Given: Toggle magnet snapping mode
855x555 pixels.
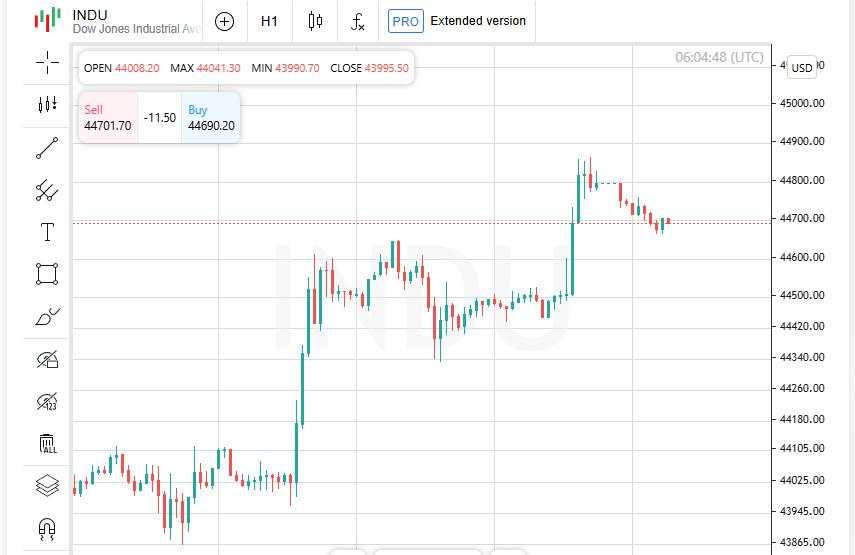Looking at the screenshot, I should pos(47,529).
